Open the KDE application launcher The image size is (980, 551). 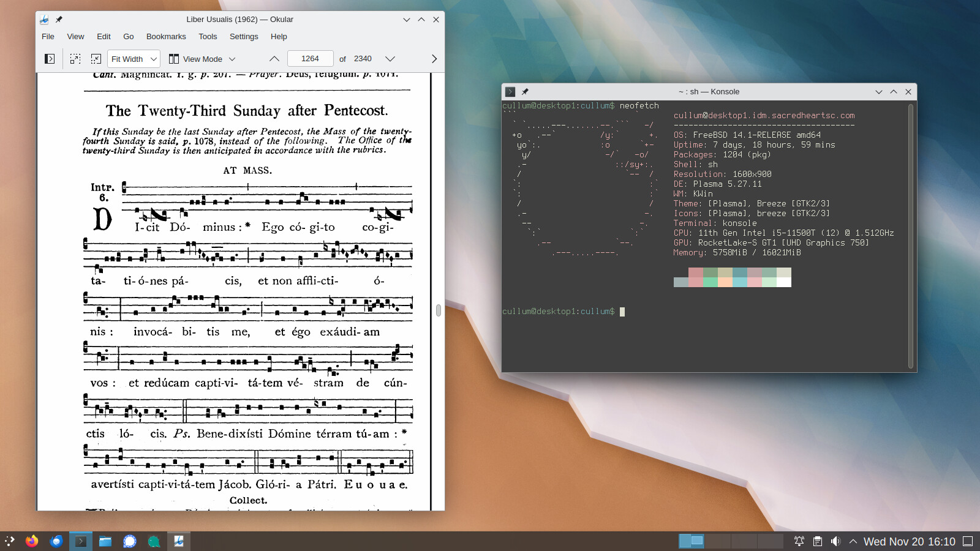pyautogui.click(x=10, y=541)
